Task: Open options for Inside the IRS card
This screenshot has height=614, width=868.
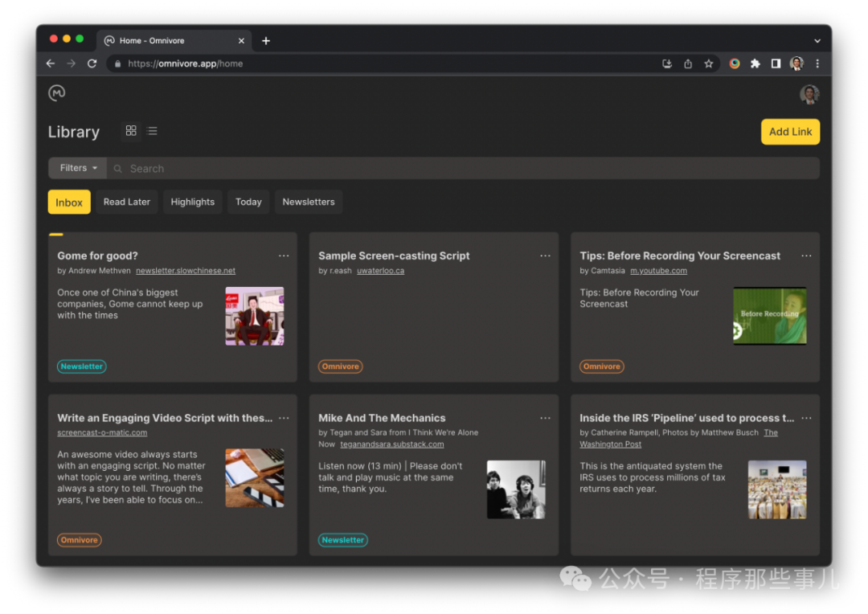Action: coord(807,418)
